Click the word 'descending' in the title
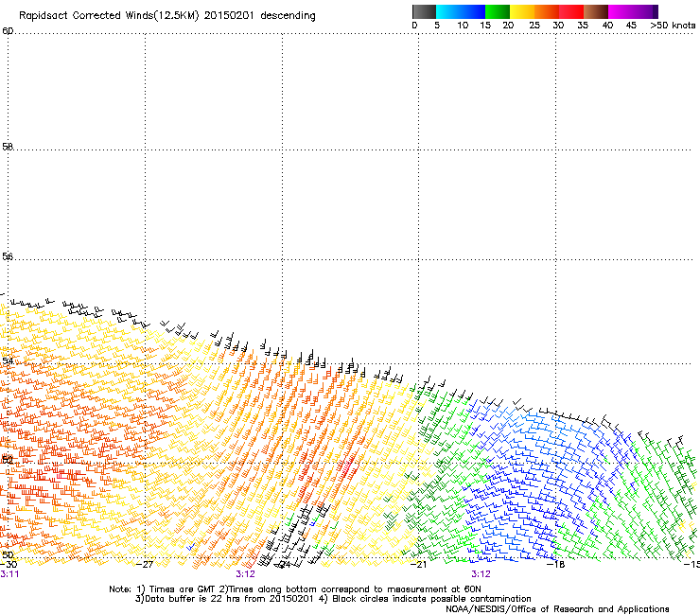Image resolution: width=700 pixels, height=615 pixels. tap(288, 16)
